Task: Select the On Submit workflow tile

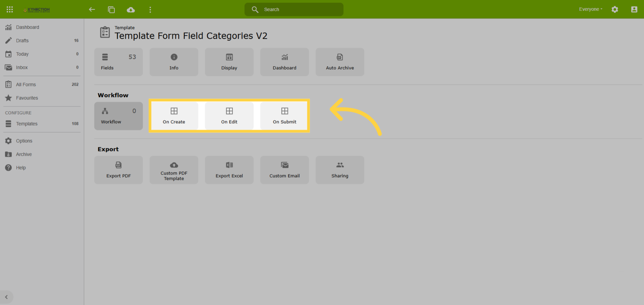Action: (x=284, y=116)
